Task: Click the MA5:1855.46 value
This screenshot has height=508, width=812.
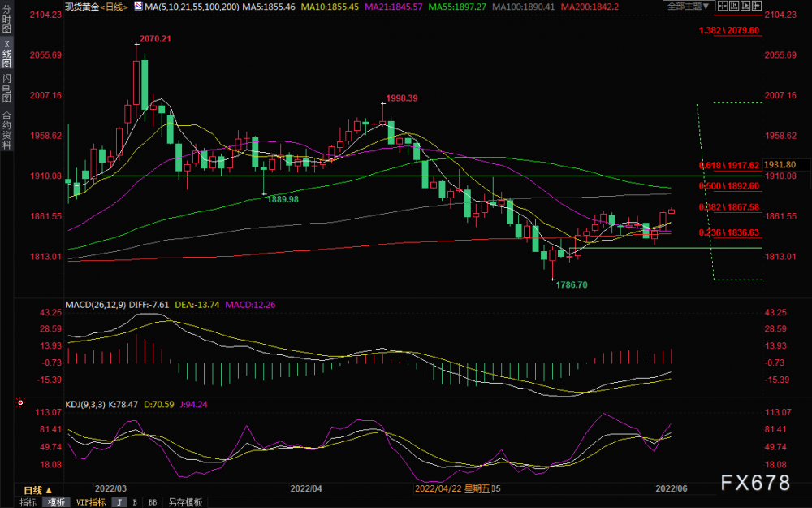Action: (268, 7)
